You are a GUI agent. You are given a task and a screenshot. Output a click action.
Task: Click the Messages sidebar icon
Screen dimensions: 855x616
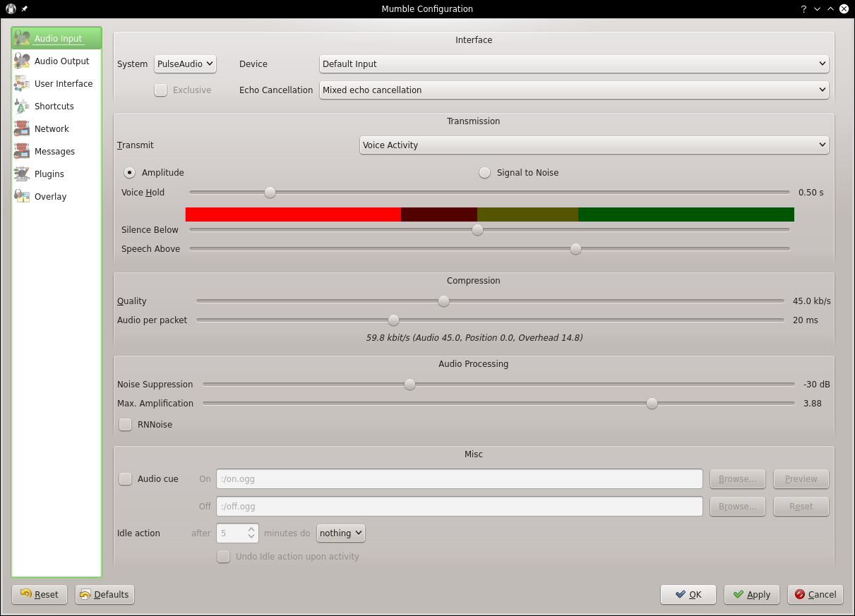coord(22,152)
